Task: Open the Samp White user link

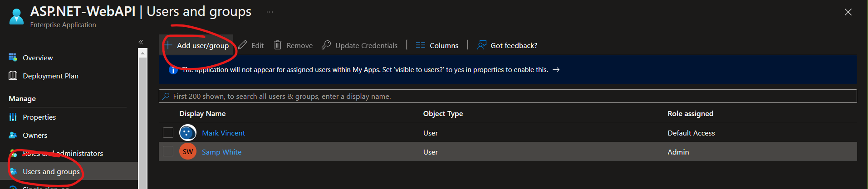Action: (x=221, y=152)
